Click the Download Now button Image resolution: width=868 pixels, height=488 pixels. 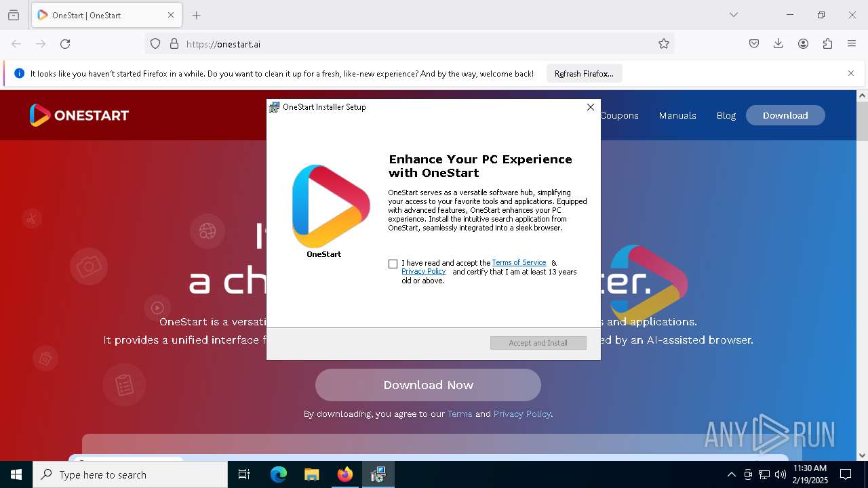point(428,385)
